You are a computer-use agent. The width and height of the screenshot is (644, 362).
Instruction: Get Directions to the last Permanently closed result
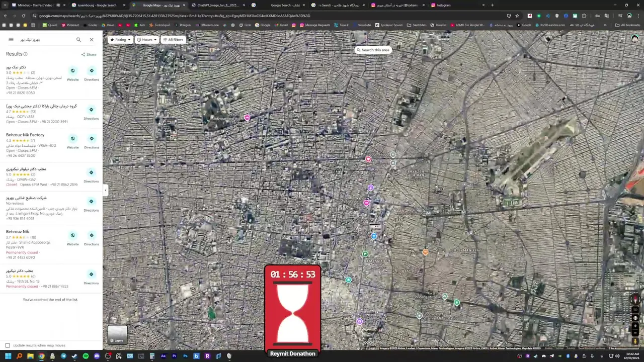(x=92, y=278)
